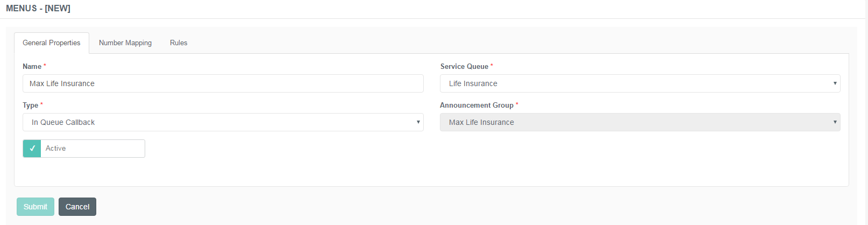
Task: Click the Announcement Group dropdown arrow
Action: (x=835, y=122)
